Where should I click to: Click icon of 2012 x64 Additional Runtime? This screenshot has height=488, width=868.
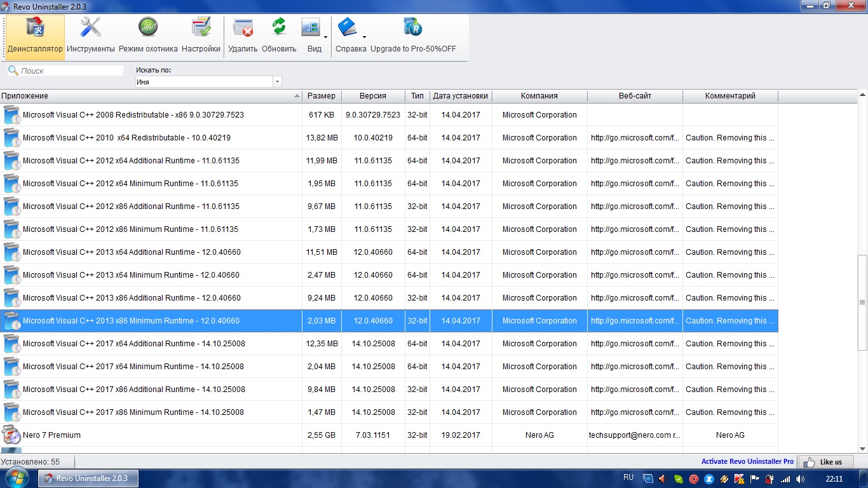pos(12,161)
